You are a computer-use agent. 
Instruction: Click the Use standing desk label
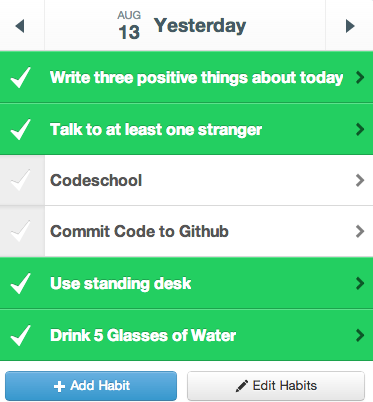(x=121, y=284)
